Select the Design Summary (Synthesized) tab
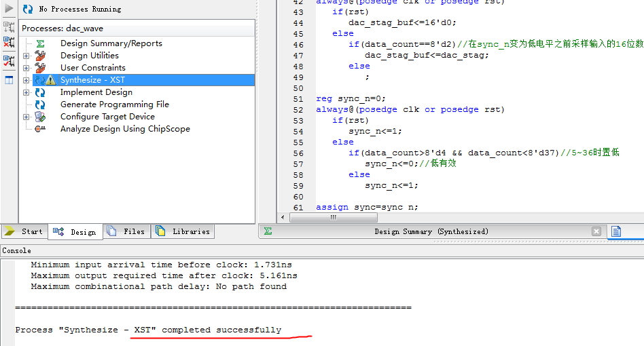 pos(431,231)
